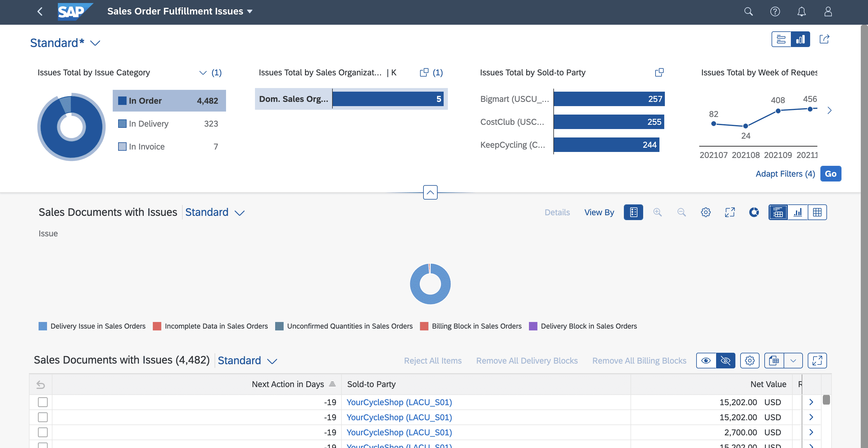868x448 pixels.
Task: Toggle checkbox for first YourCycleShop row
Action: click(x=43, y=402)
